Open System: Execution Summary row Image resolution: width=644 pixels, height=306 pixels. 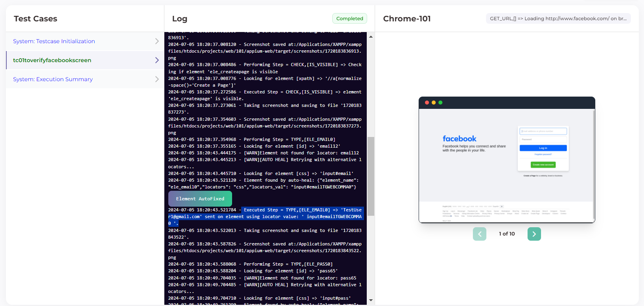click(x=85, y=79)
